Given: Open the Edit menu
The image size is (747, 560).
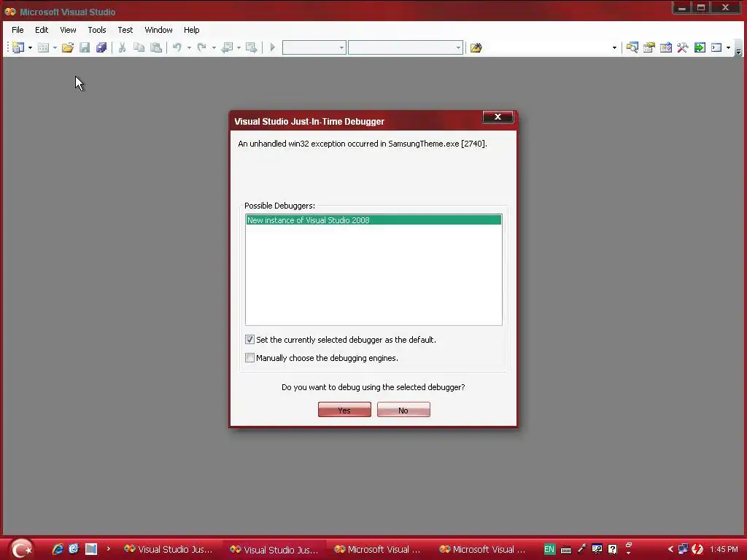Looking at the screenshot, I should [42, 29].
